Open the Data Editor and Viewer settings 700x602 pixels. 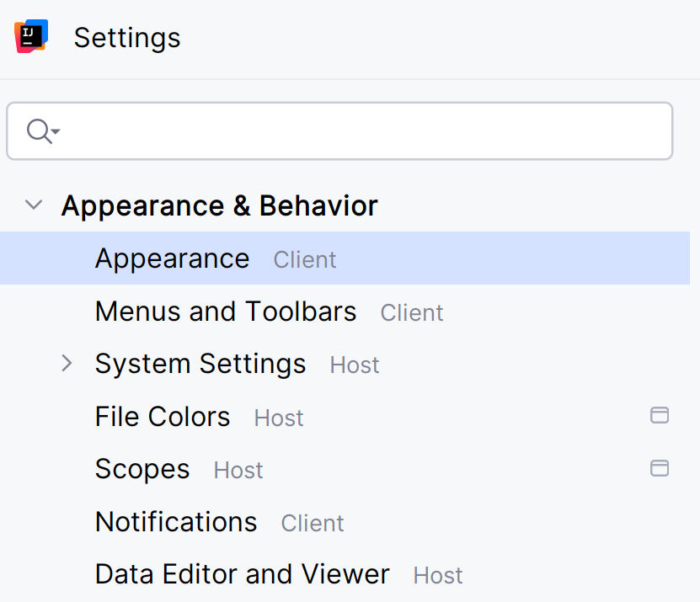[243, 573]
